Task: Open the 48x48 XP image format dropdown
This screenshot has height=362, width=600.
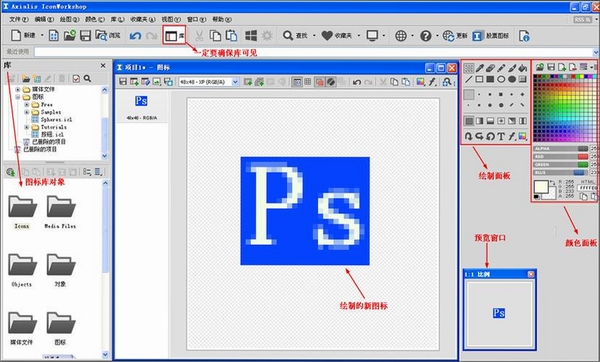Action: tap(209, 82)
